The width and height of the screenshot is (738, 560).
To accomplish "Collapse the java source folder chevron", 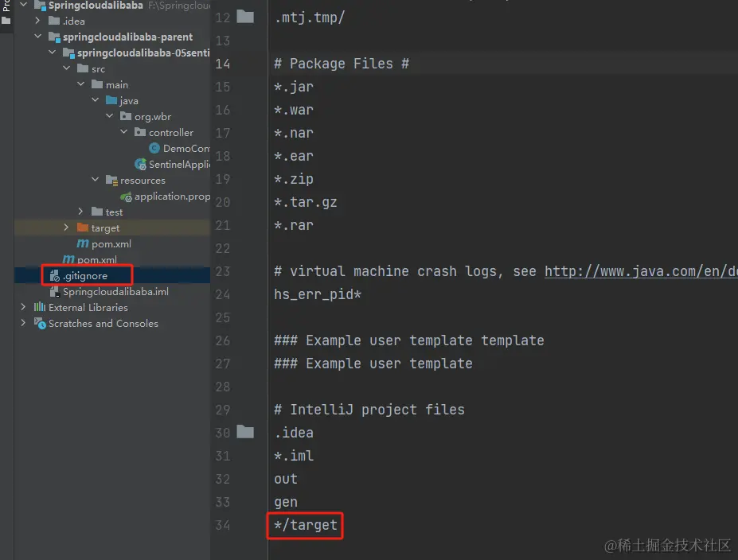I will pyautogui.click(x=96, y=100).
